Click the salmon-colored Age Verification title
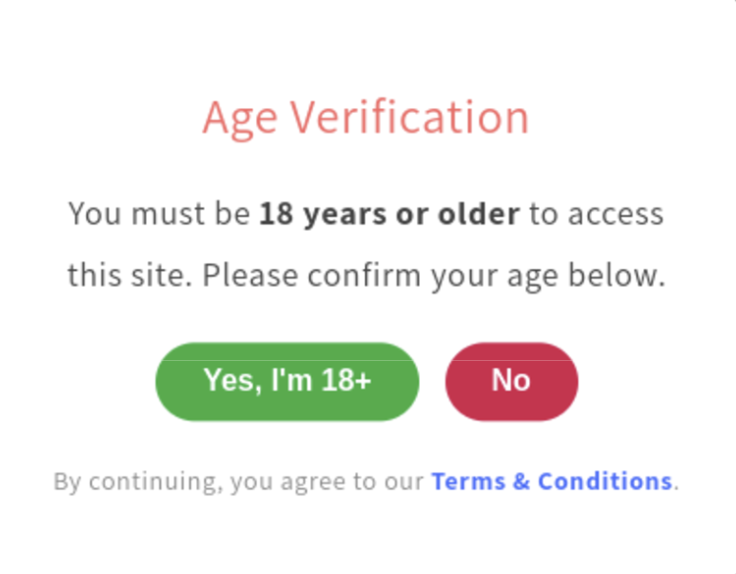736x574 pixels. pos(365,117)
